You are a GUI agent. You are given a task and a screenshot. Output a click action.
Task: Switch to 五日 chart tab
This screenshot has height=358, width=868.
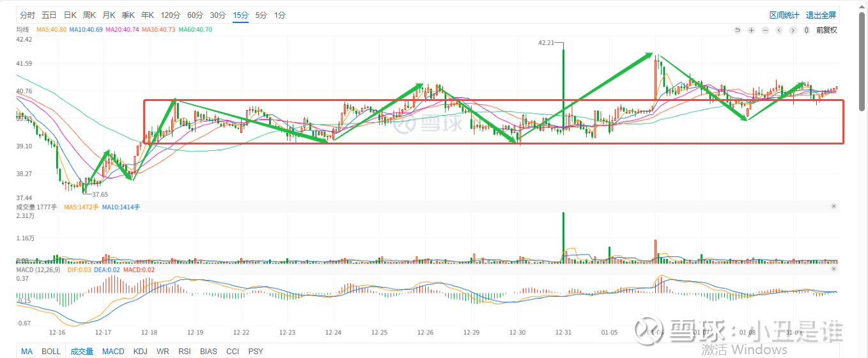(49, 15)
